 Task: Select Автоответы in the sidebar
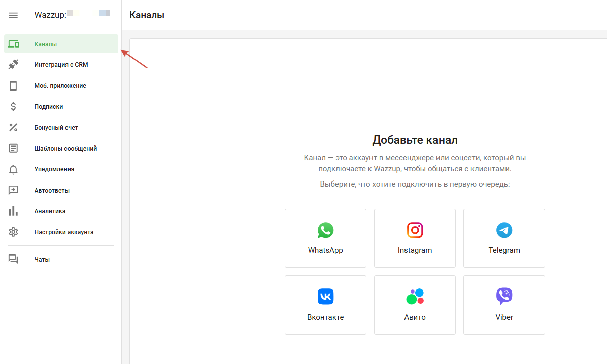pos(52,191)
